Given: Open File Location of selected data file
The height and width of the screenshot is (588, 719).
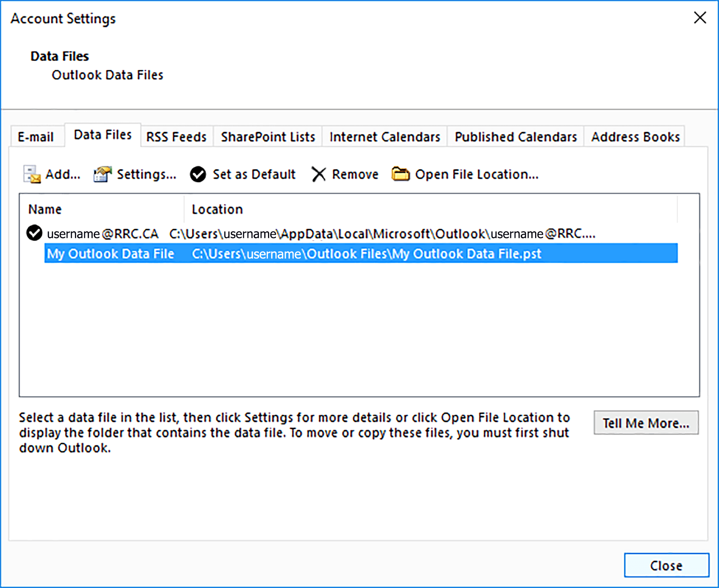Looking at the screenshot, I should point(465,174).
